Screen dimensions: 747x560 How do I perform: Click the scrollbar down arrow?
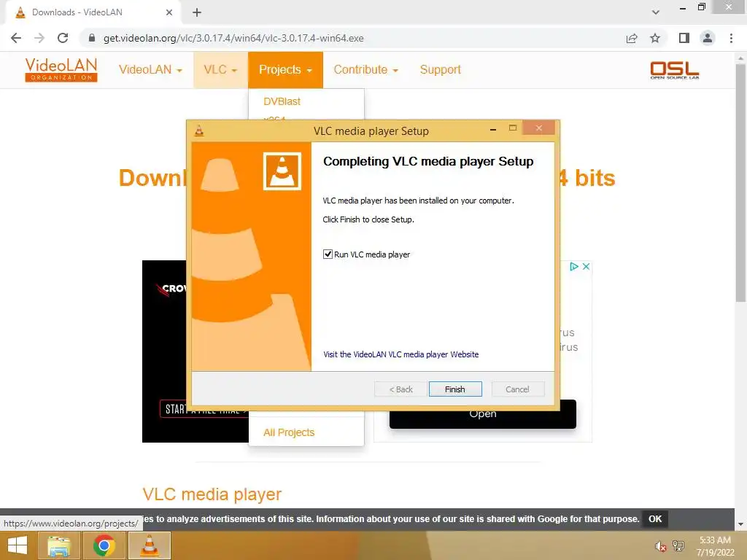tap(740, 525)
